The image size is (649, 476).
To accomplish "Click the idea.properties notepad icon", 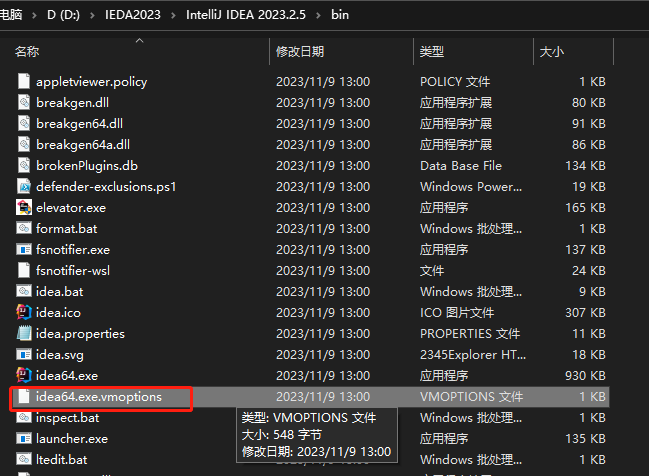I will pos(24,333).
